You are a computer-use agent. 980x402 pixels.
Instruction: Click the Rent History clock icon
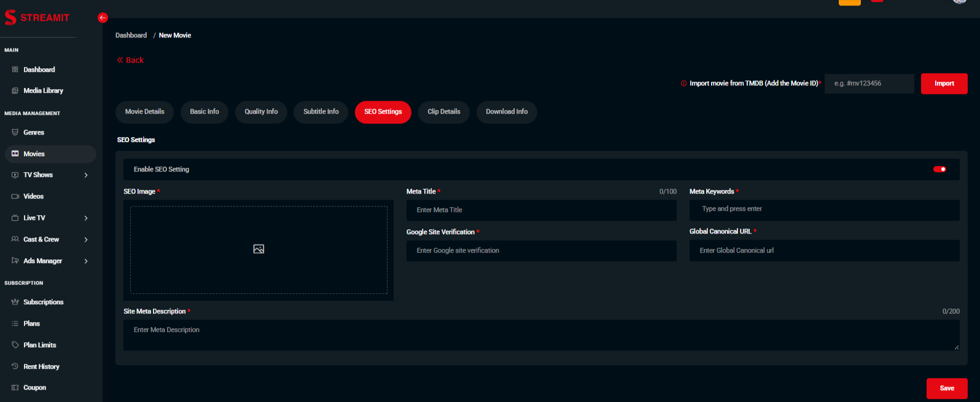(x=15, y=366)
